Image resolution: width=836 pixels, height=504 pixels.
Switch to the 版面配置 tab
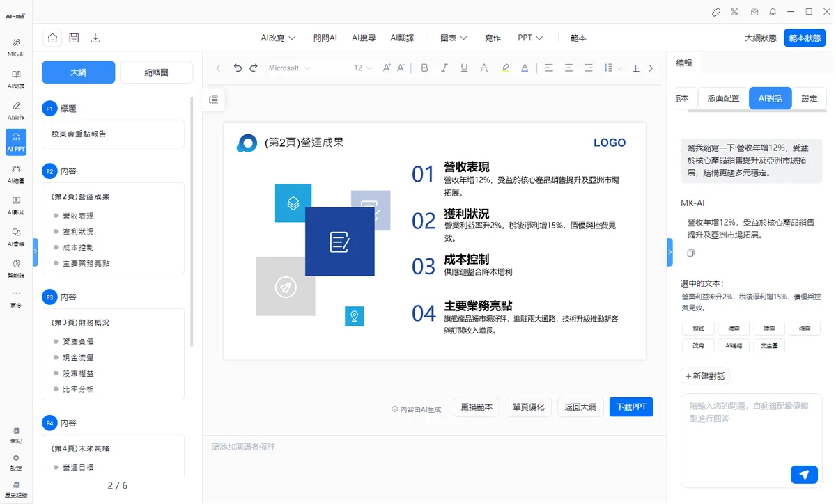click(x=723, y=98)
